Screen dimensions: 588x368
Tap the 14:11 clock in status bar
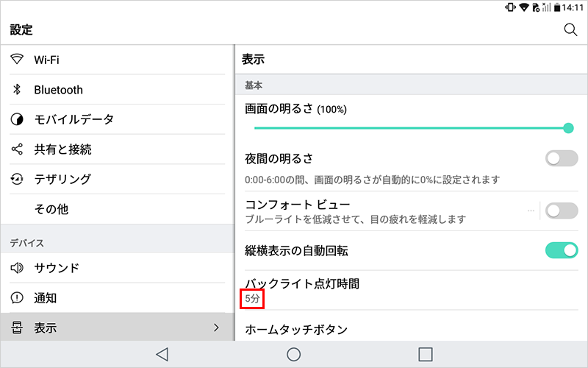573,7
